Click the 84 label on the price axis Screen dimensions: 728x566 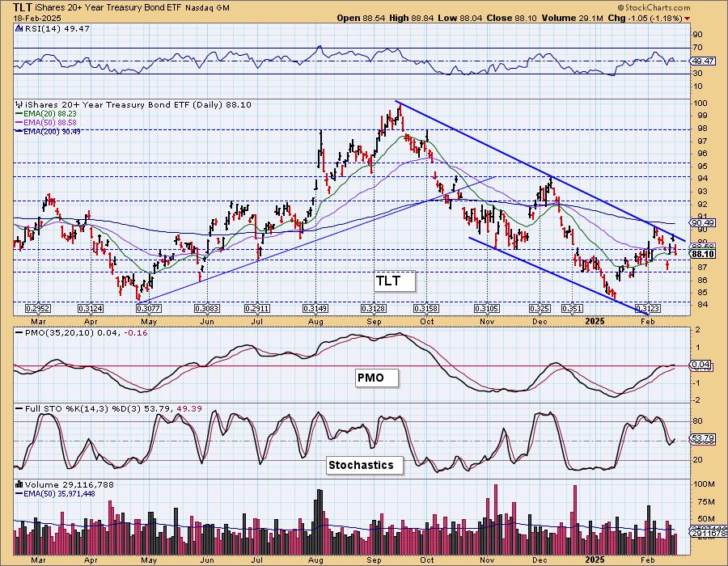pos(702,305)
